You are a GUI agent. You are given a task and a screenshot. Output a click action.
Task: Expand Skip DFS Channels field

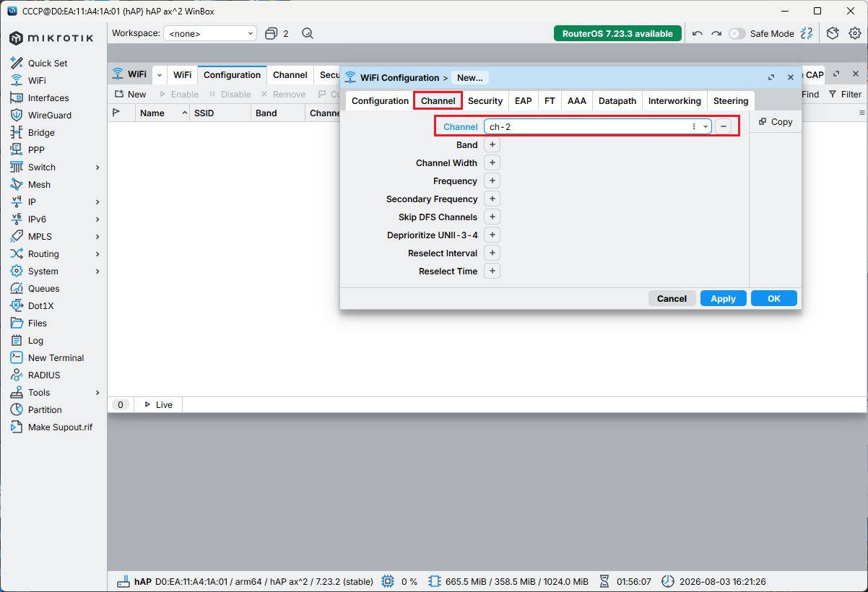(492, 217)
